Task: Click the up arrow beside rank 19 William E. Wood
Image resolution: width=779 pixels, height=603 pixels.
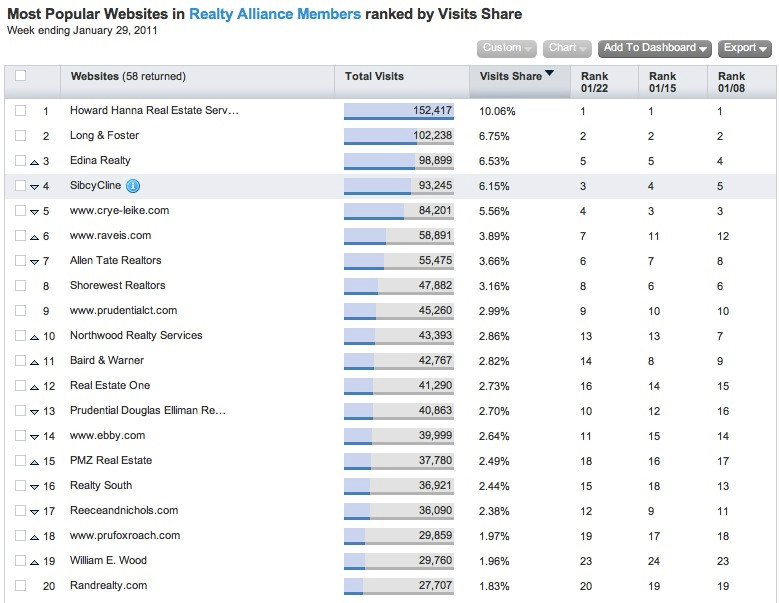Action: (x=34, y=562)
